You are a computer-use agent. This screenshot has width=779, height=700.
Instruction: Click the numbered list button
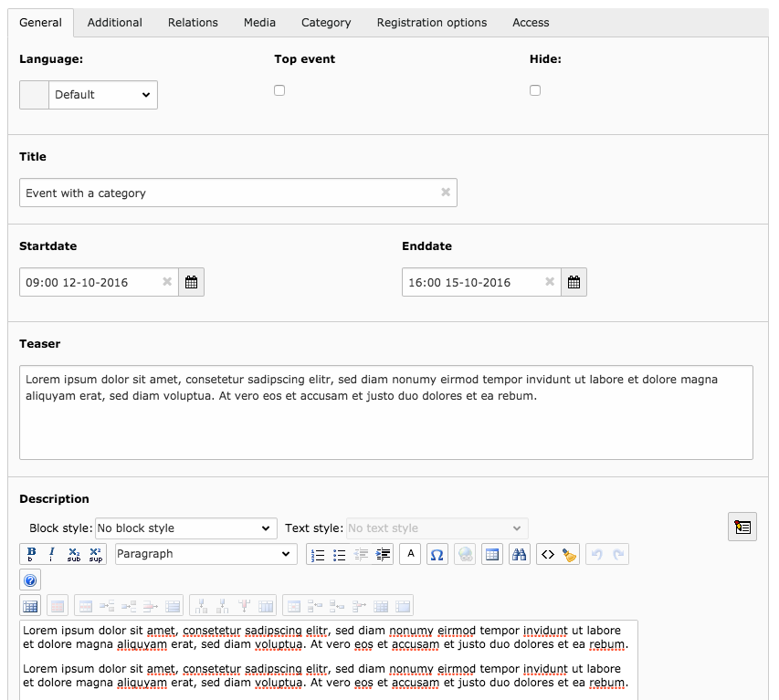click(x=318, y=554)
